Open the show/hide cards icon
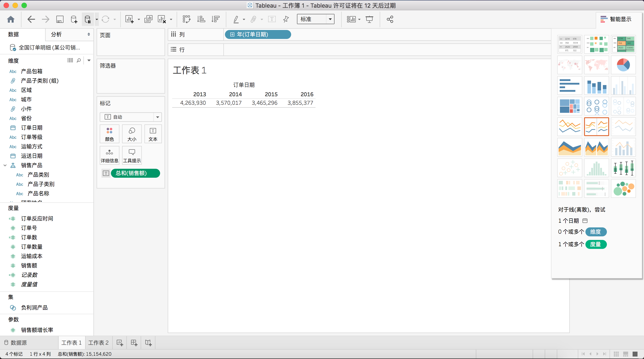The height and width of the screenshot is (359, 644). coord(351,19)
